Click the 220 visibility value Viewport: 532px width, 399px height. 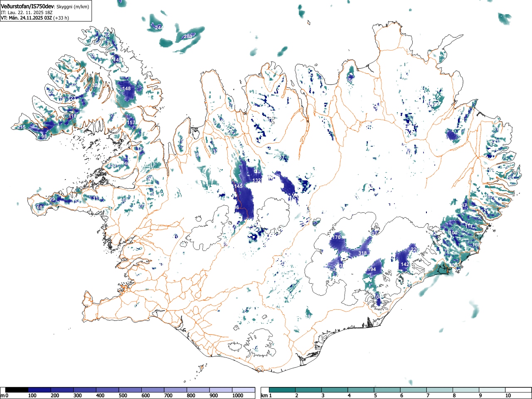[415, 249]
